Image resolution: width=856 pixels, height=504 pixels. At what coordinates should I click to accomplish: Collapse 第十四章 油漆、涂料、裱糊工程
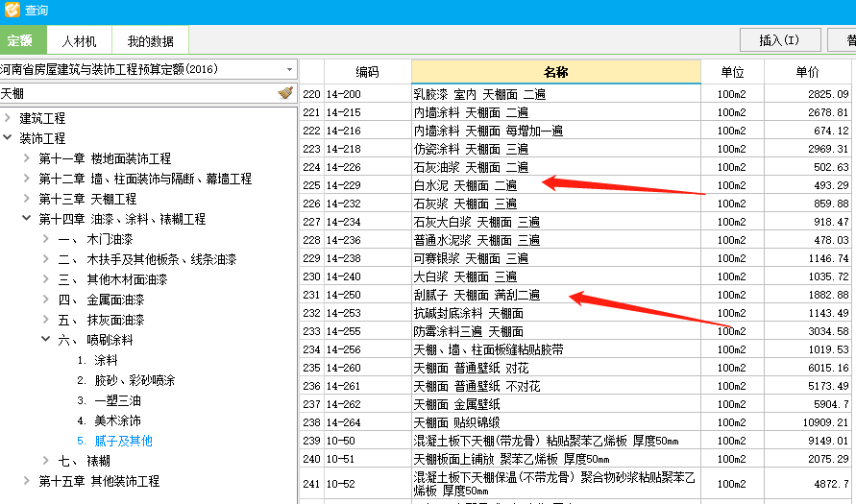click(26, 219)
